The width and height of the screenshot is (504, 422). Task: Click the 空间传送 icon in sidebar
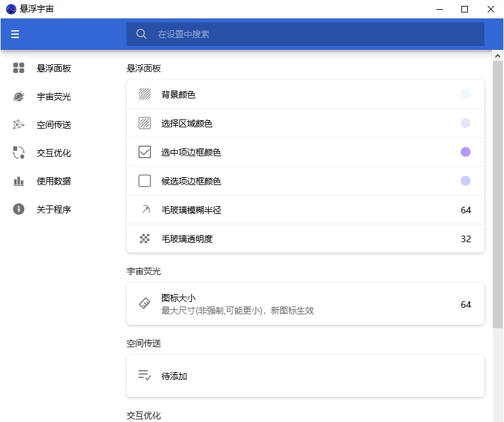[x=18, y=125]
